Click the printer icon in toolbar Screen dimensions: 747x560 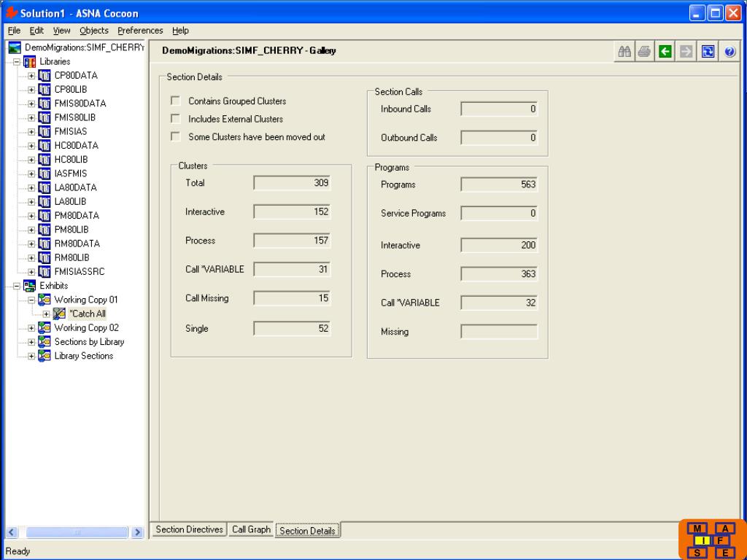(x=645, y=52)
